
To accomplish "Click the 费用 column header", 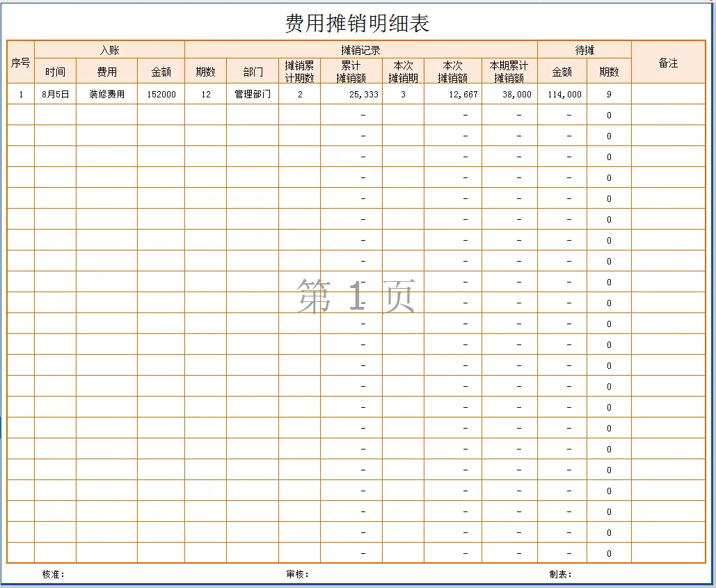I will pyautogui.click(x=107, y=71).
